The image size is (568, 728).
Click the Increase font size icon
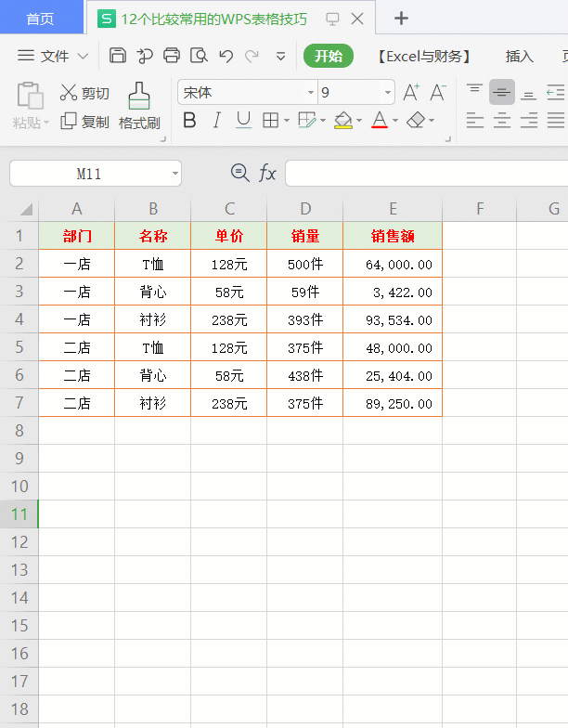[411, 93]
